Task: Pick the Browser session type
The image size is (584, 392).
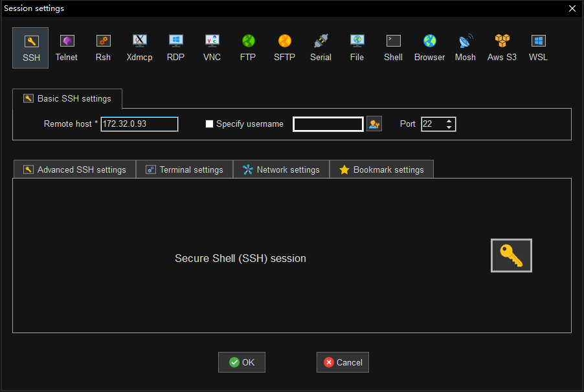Action: point(429,48)
